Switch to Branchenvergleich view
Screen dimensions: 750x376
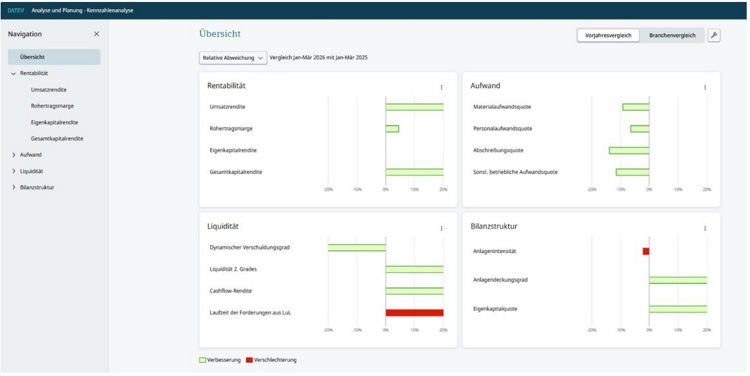[x=672, y=35]
